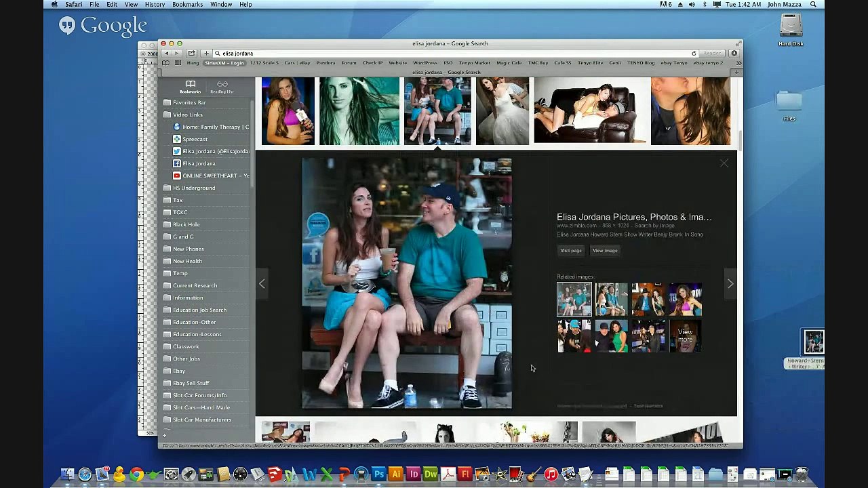Click the SiriusXM - Login favorites link
This screenshot has height=488, width=868.
tap(224, 62)
